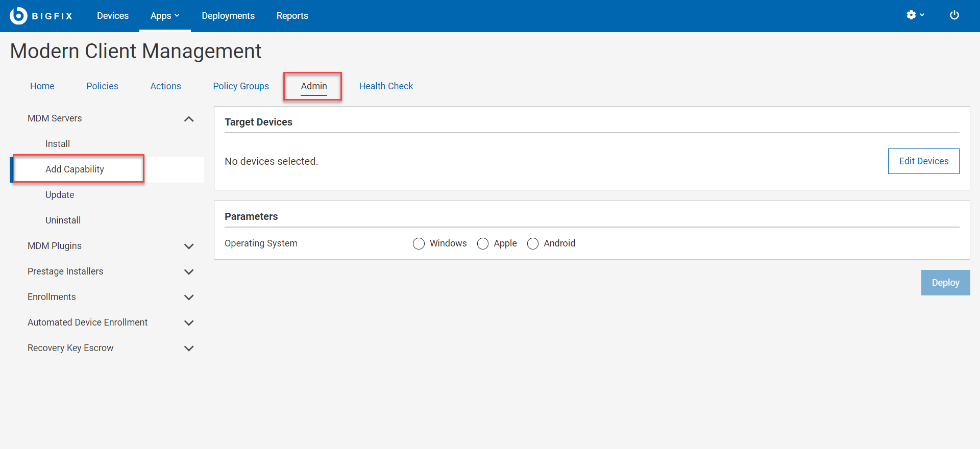The width and height of the screenshot is (980, 449).
Task: Open the settings gear menu
Action: [x=915, y=15]
